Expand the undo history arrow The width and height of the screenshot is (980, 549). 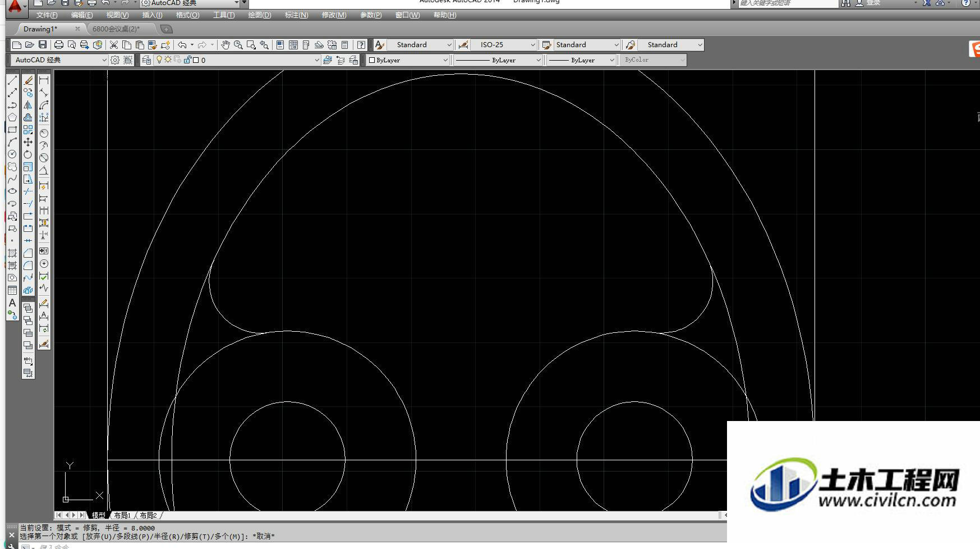(x=192, y=45)
